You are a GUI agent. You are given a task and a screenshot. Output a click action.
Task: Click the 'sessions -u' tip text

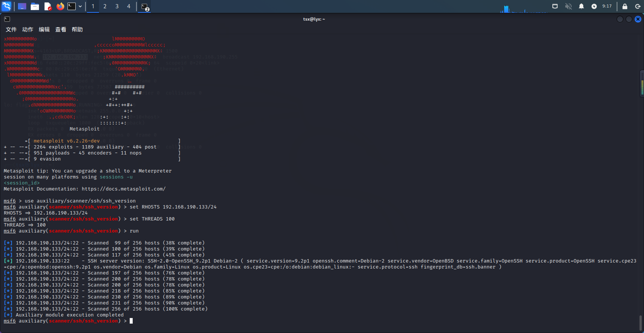coord(116,177)
